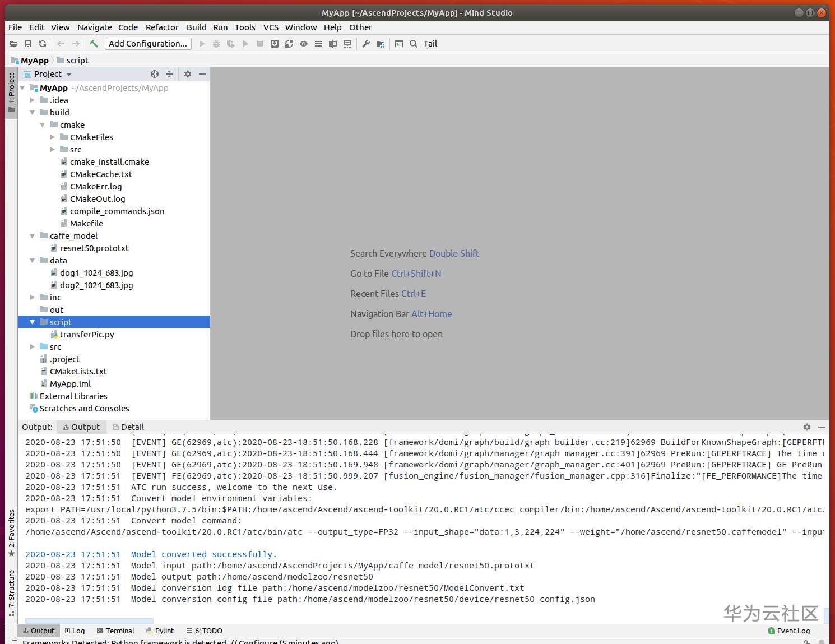Click the Forward navigation arrow
The height and width of the screenshot is (644, 835).
click(76, 44)
